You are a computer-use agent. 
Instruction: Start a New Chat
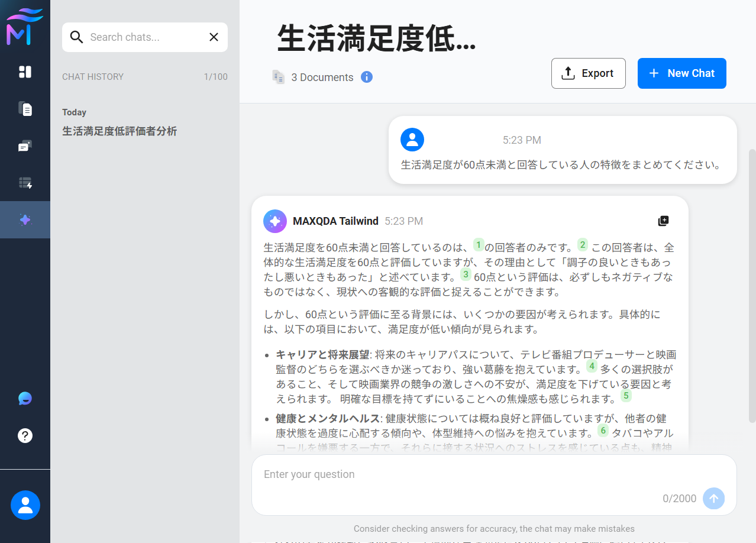[681, 73]
